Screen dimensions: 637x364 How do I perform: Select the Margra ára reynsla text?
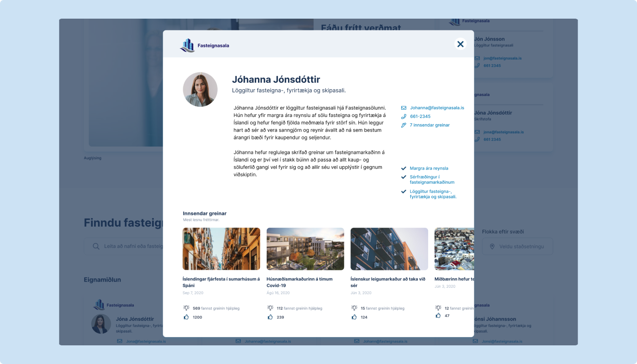(x=429, y=168)
